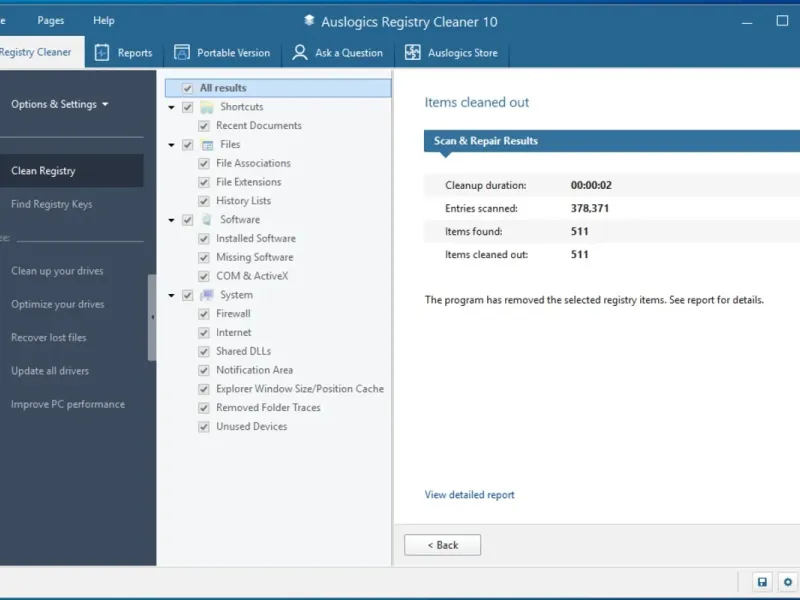800x600 pixels.
Task: Toggle the Missing Software checkbox
Action: 204,257
